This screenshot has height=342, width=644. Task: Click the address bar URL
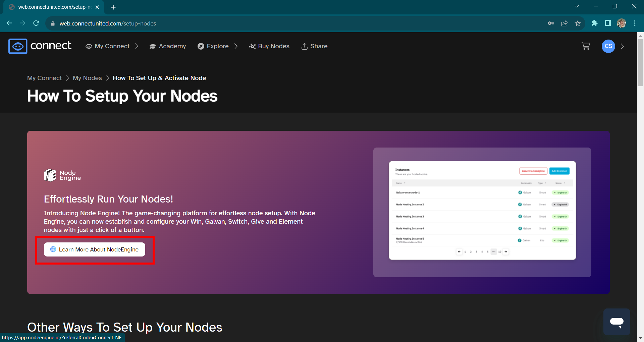coord(108,23)
